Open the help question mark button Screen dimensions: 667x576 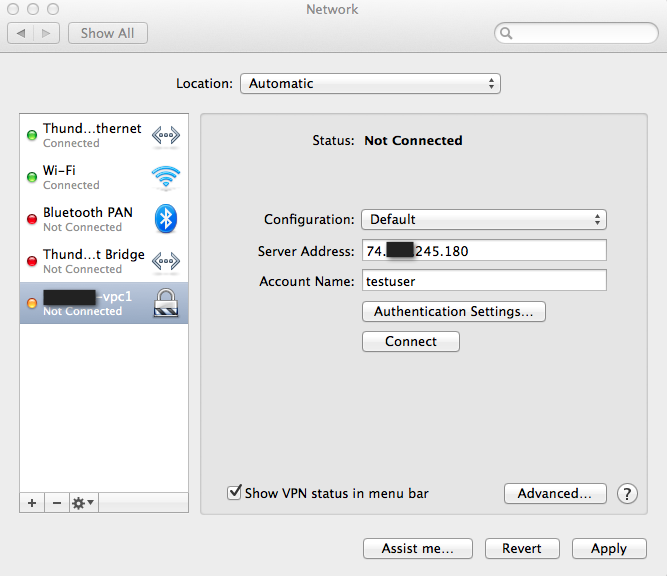(627, 493)
